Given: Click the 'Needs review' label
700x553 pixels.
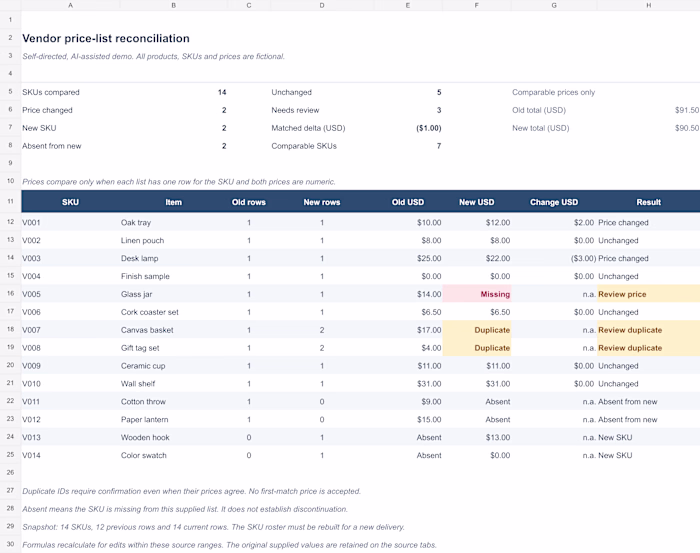Looking at the screenshot, I should 295,110.
